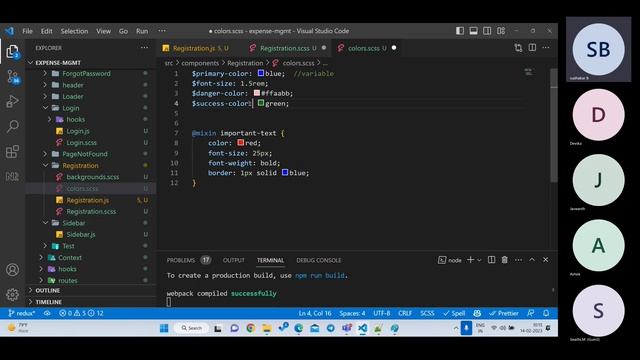Click the Ln 4, Col 16 status item
This screenshot has width=640, height=360.
pyautogui.click(x=315, y=313)
